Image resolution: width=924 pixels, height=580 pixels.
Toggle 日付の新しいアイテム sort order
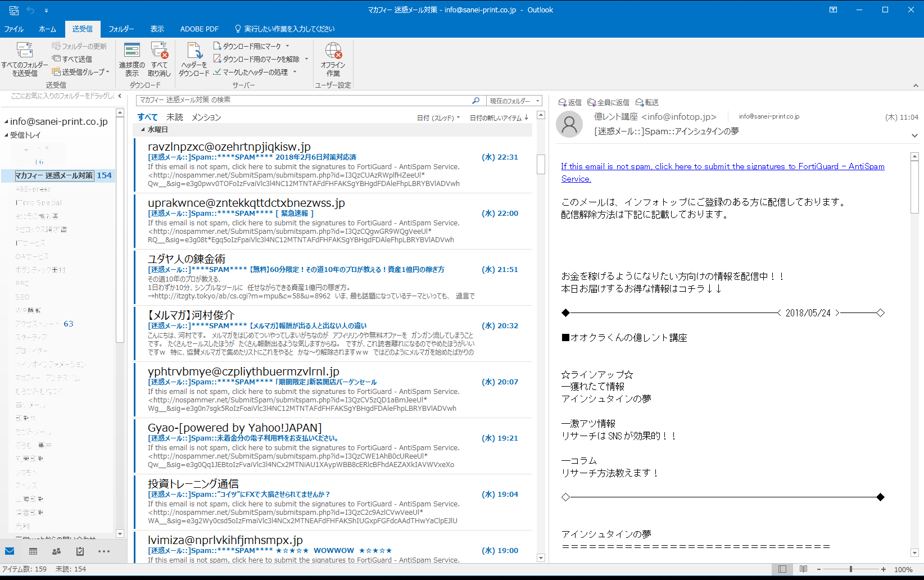point(499,117)
